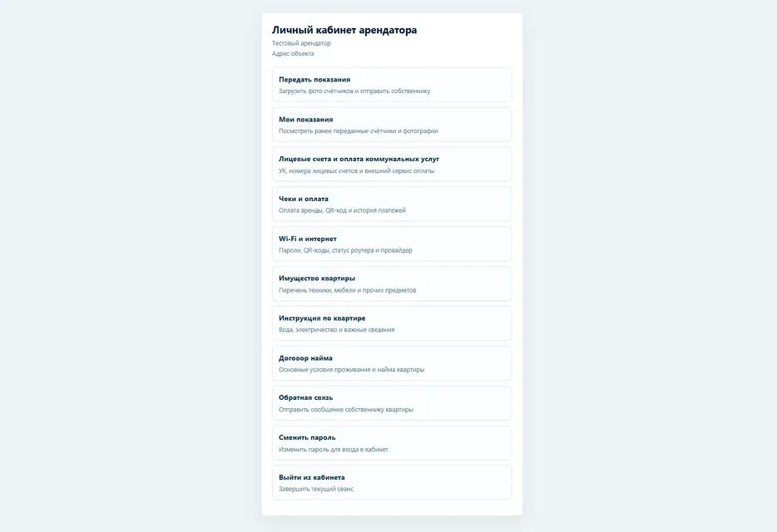777x532 pixels.
Task: Click the Адрес объекта text
Action: click(293, 53)
